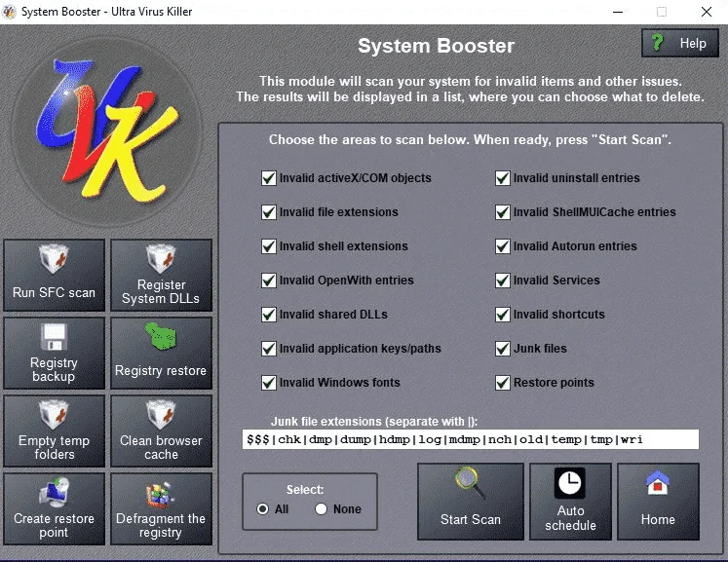
Task: Launch the Registry backup tool
Action: click(54, 353)
